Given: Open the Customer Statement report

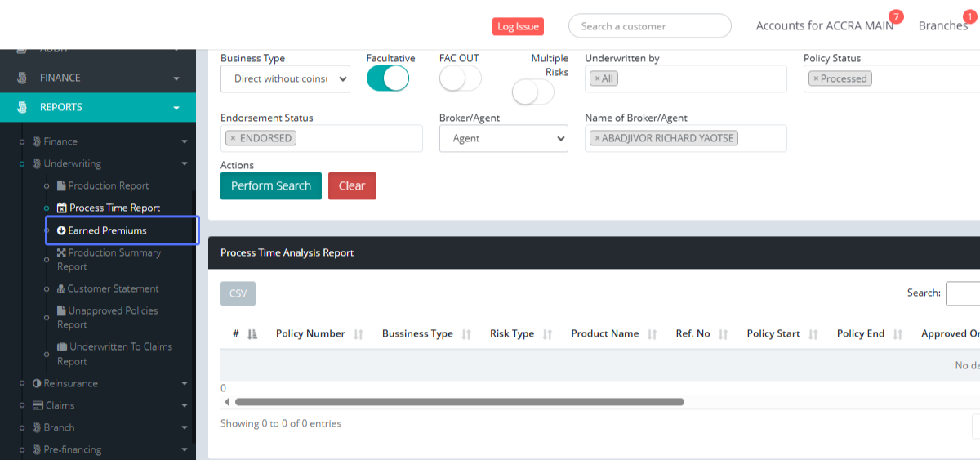Looking at the screenshot, I should [113, 288].
